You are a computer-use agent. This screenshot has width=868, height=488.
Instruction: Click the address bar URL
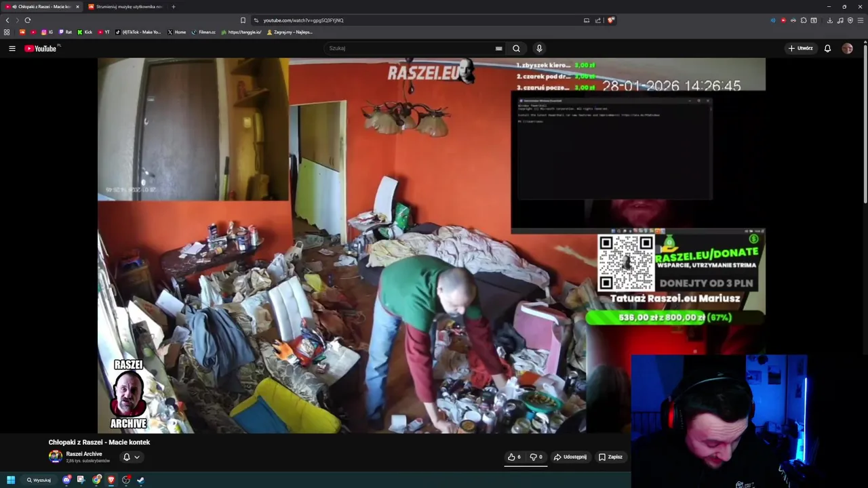click(x=303, y=20)
